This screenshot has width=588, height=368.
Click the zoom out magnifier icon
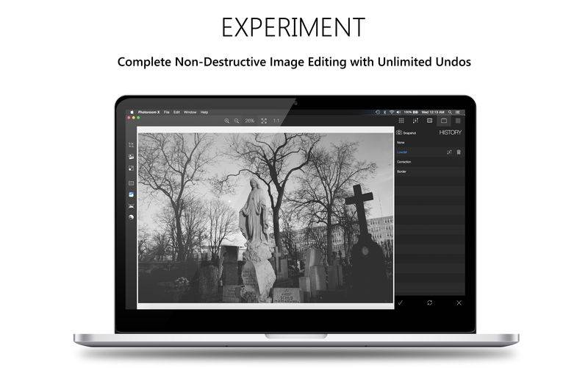pos(237,121)
